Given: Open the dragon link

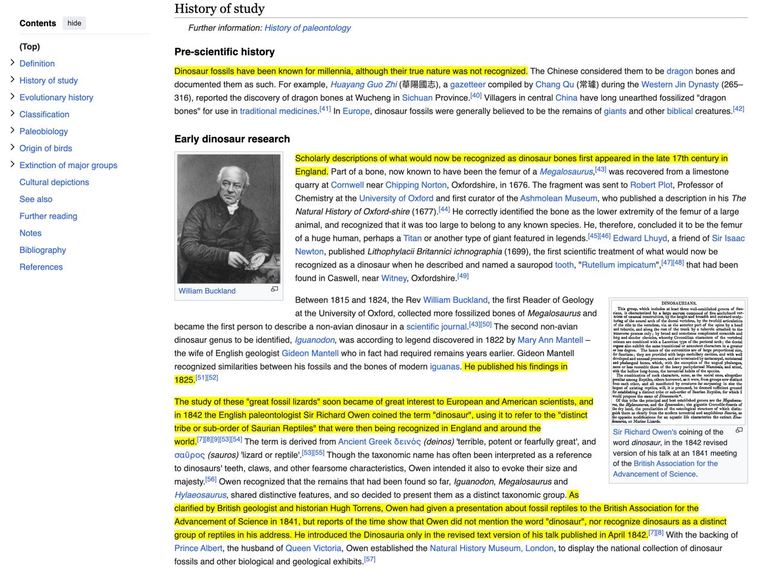Looking at the screenshot, I should [x=679, y=71].
